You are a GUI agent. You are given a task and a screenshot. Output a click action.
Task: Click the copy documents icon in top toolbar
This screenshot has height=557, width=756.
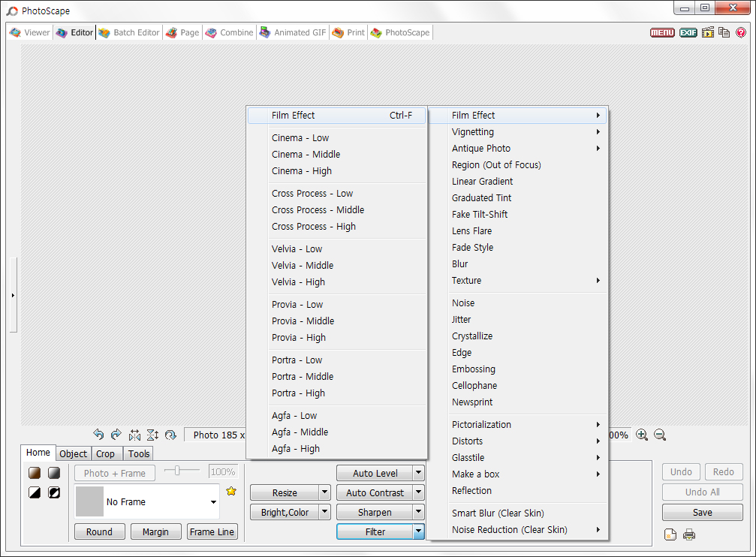pyautogui.click(x=724, y=32)
